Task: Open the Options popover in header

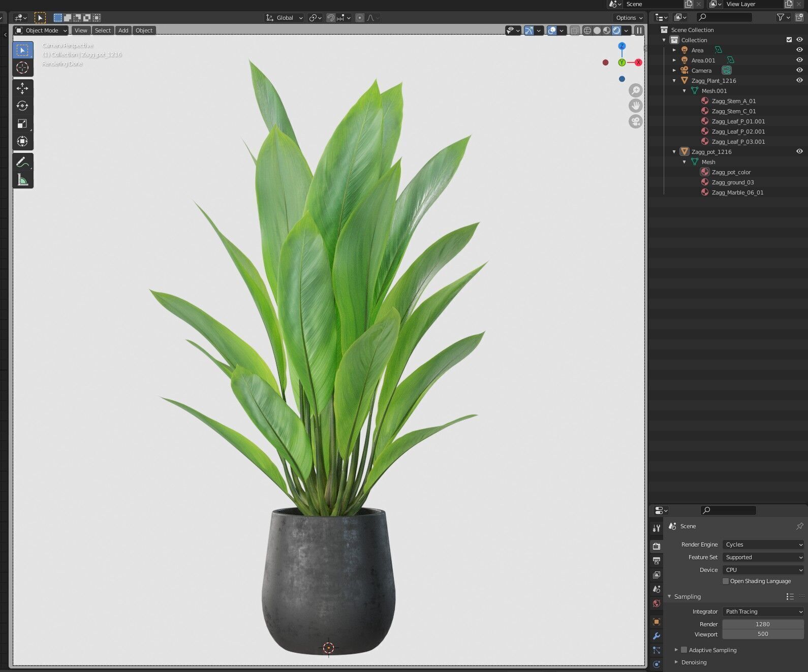Action: coord(629,18)
